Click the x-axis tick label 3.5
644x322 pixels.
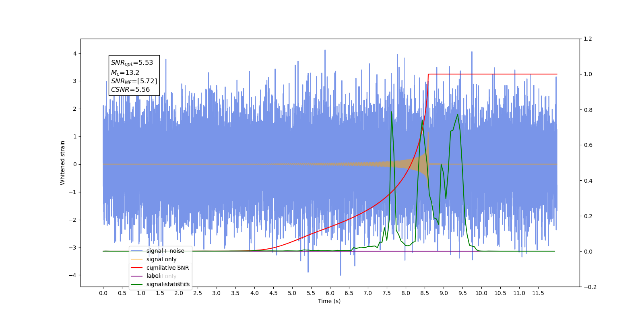[235, 293]
